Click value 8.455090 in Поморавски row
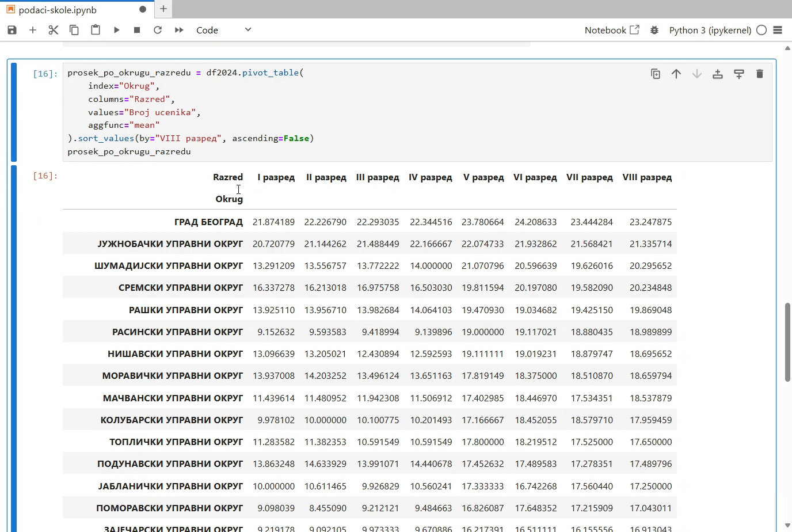 (x=328, y=508)
